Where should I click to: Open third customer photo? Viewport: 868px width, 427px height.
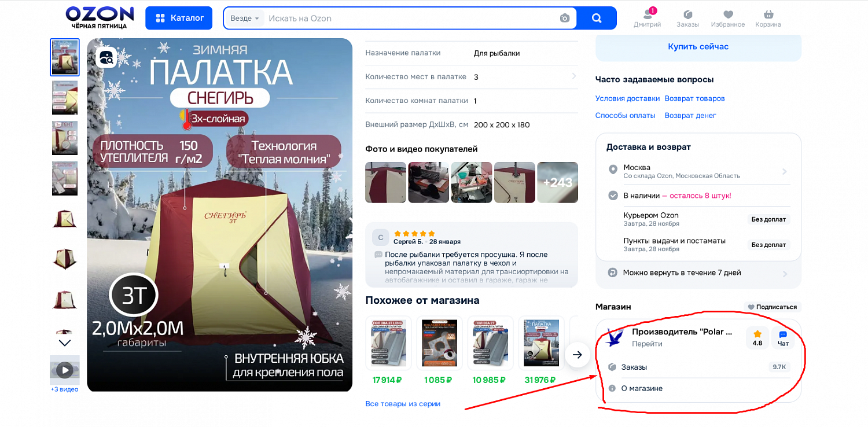coord(472,182)
